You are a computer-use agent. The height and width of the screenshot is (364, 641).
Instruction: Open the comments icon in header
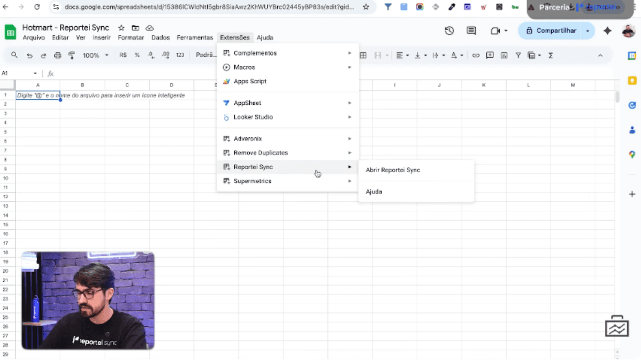tap(471, 31)
